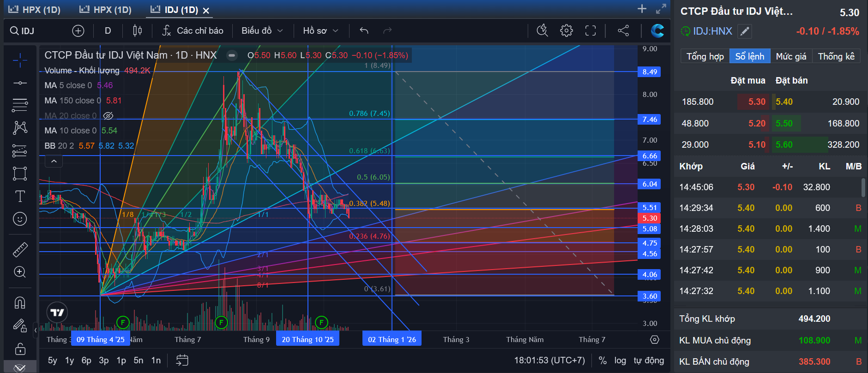
Task: Collapse the chart legend minus button
Action: click(x=232, y=55)
